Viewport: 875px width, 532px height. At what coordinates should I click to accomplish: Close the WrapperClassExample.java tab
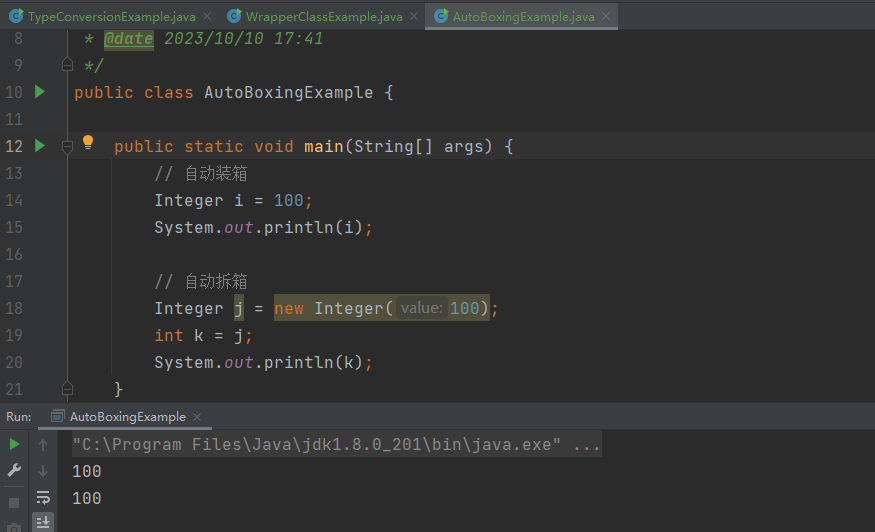[x=414, y=16]
